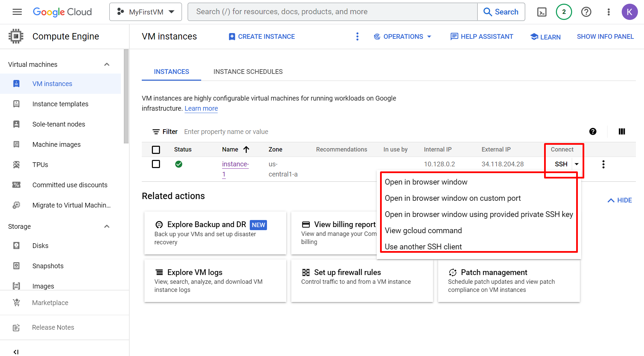Screen dimensions: 644x356
Task: Choose open using provided private SSH key
Action: [x=479, y=214]
